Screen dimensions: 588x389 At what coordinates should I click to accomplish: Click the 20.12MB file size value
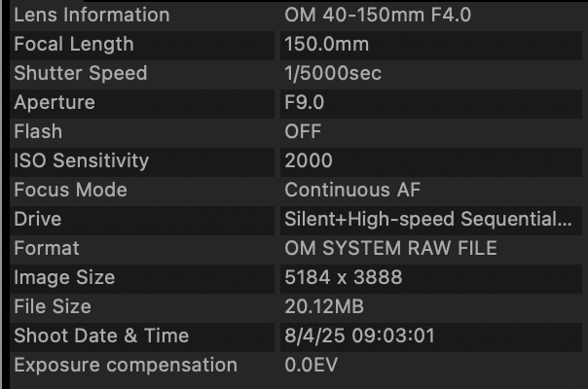tap(324, 307)
